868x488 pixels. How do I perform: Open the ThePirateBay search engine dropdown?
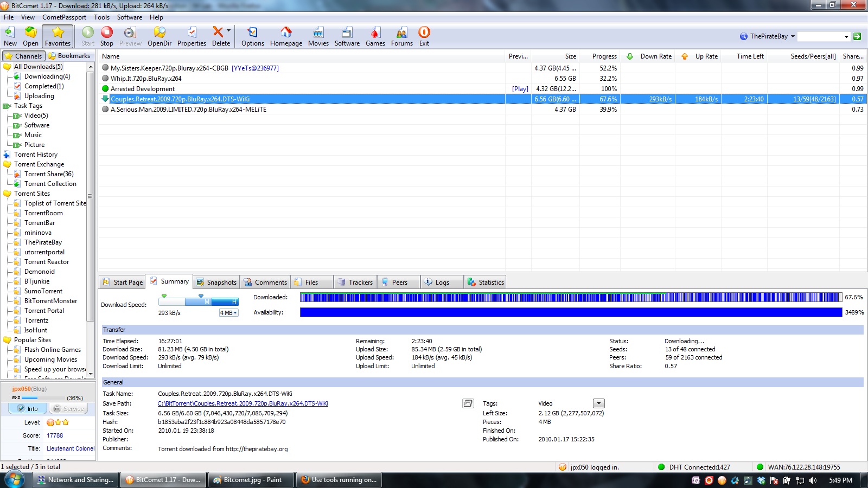(793, 36)
